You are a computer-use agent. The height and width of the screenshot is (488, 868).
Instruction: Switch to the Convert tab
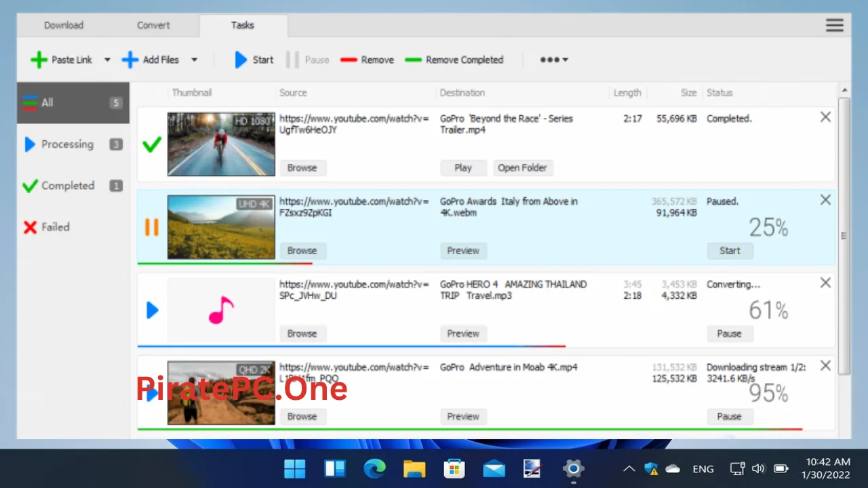point(154,25)
